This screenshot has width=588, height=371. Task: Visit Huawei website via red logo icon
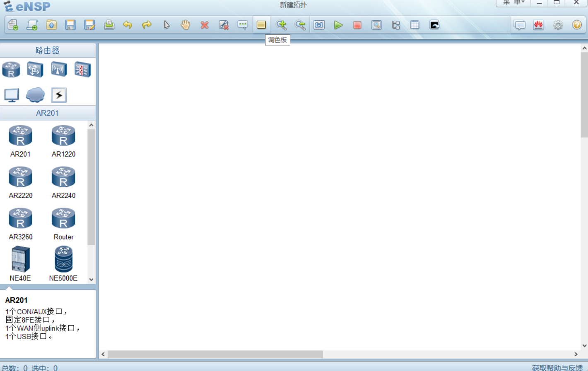click(539, 25)
